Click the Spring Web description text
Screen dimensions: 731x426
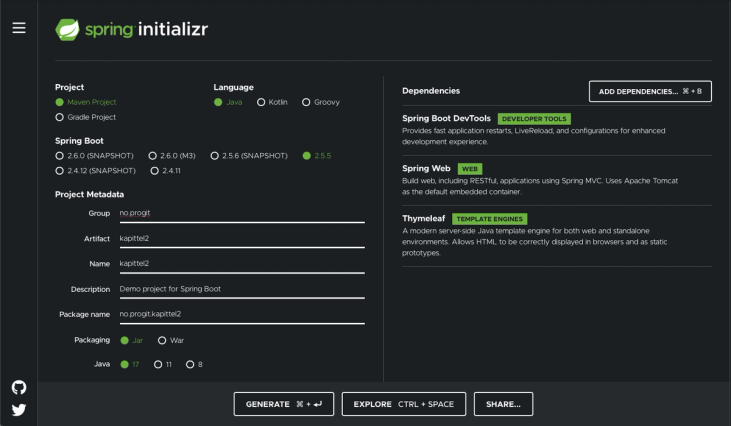pos(540,186)
